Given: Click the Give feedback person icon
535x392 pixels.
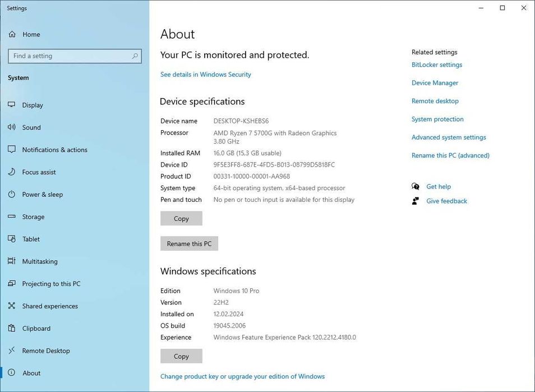Looking at the screenshot, I should 415,201.
